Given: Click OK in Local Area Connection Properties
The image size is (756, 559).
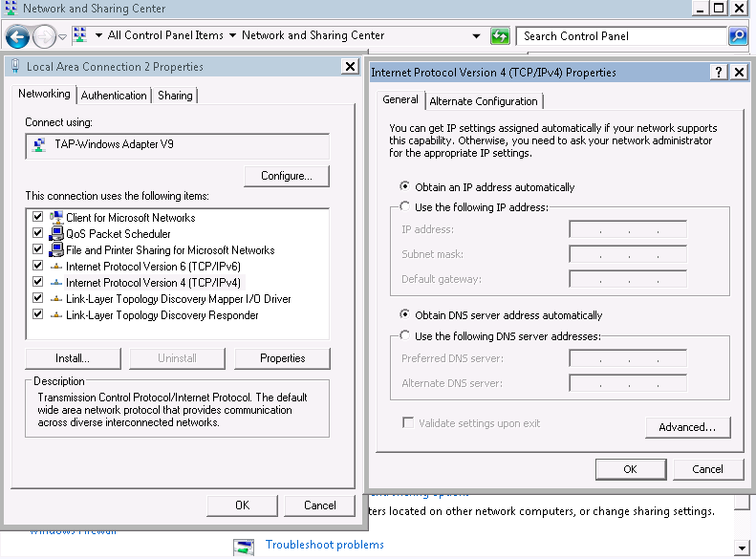Looking at the screenshot, I should point(243,505).
